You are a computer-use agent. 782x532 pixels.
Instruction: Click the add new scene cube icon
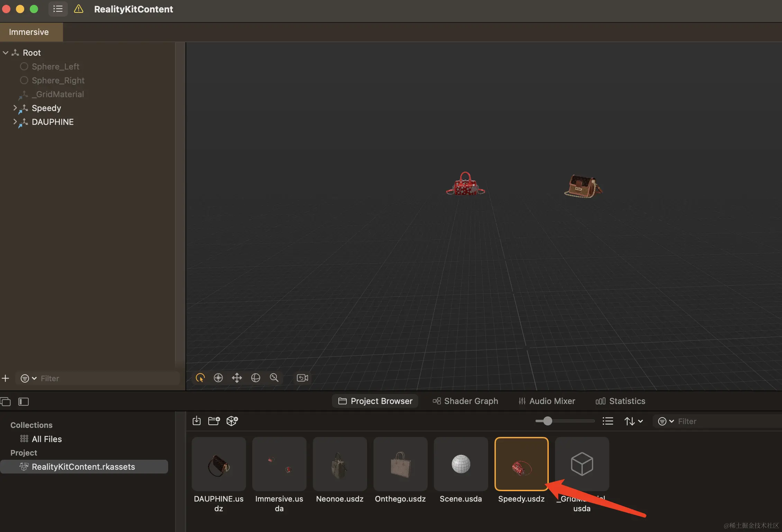232,421
